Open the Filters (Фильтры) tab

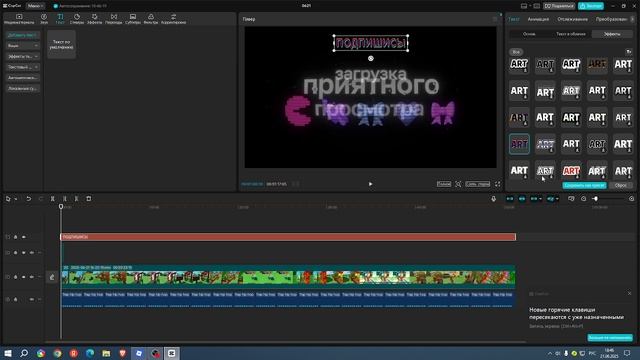(151, 18)
